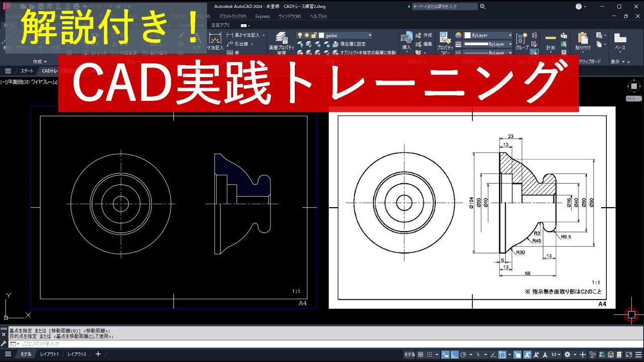Image resolution: width=644 pixels, height=362 pixels.
Task: Open the パラメトリック(P) menu
Action: [232, 16]
